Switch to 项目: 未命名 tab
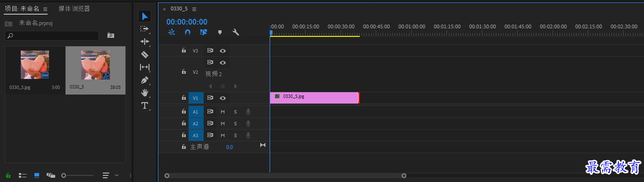Image resolution: width=644 pixels, height=182 pixels. [x=22, y=9]
